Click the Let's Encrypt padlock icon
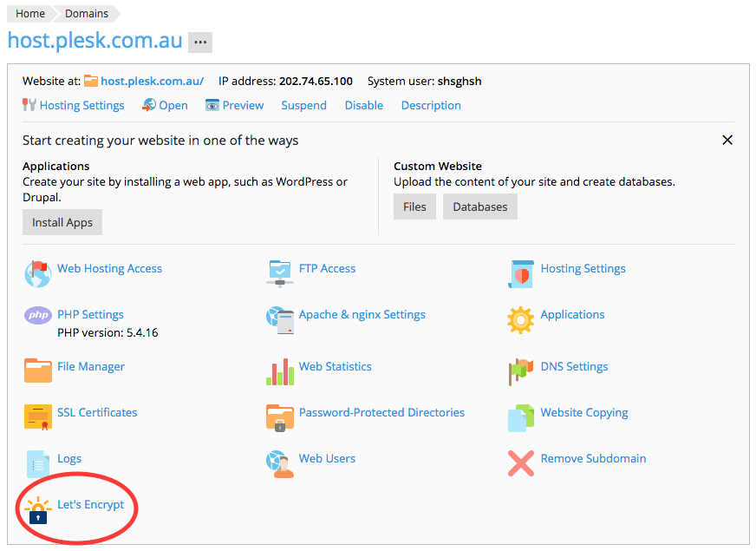Screen dimensions: 756x551 pos(38,510)
